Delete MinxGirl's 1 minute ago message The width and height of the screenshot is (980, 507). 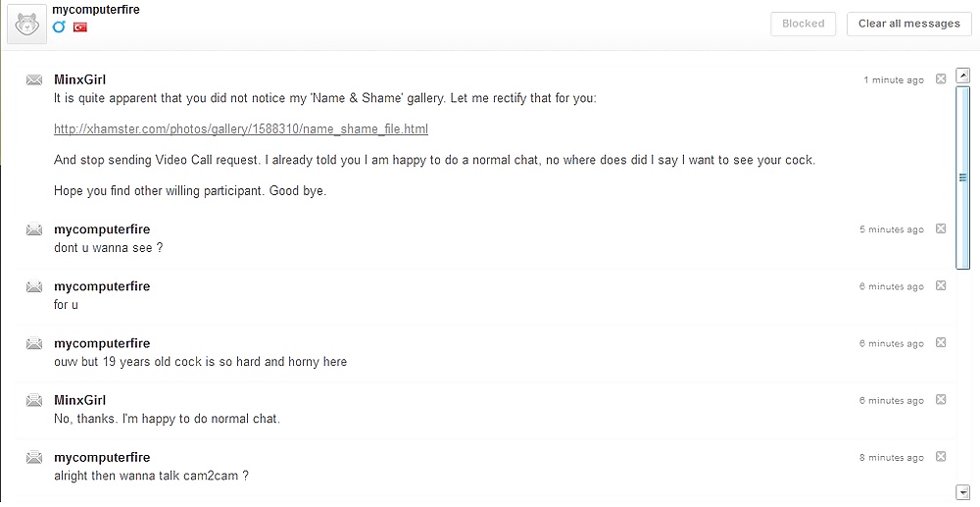pos(941,78)
